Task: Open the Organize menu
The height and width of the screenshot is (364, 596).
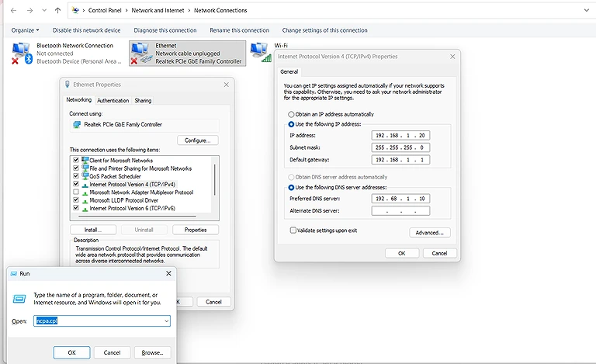Action: (x=25, y=30)
